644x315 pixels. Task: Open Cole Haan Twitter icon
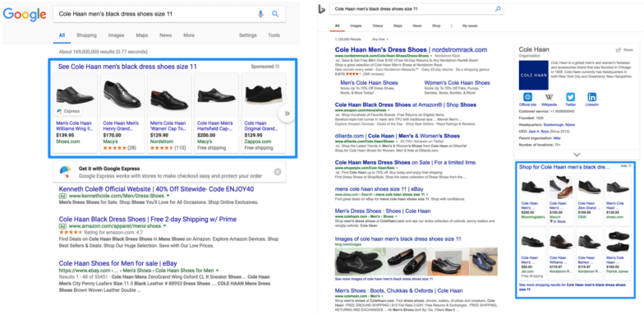[570, 97]
